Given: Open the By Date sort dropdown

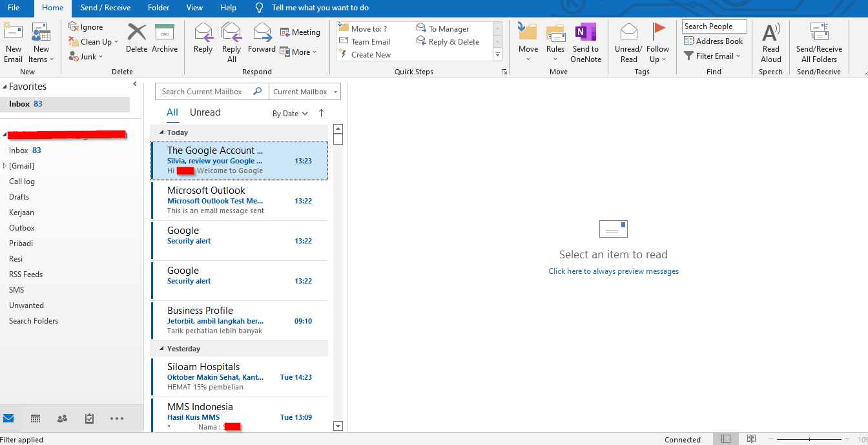Looking at the screenshot, I should click(x=290, y=114).
